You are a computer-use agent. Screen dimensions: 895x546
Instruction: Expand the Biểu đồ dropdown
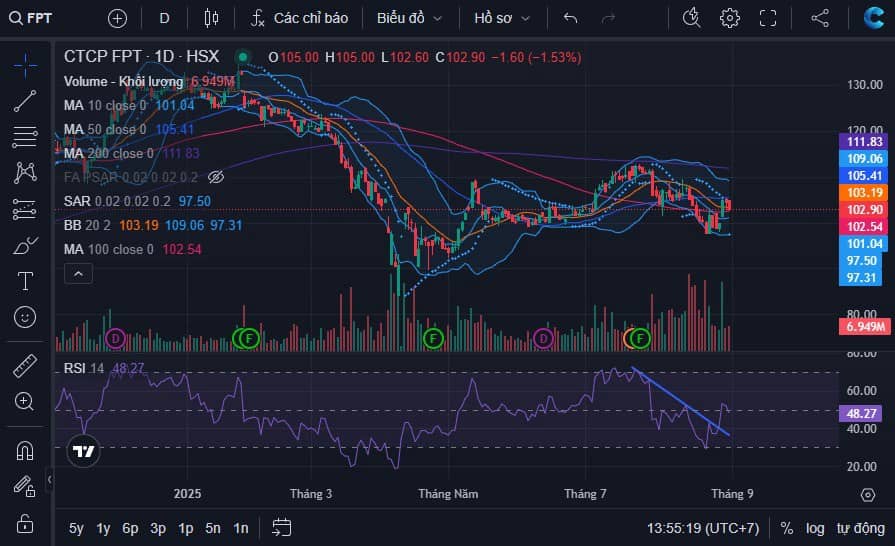(409, 18)
